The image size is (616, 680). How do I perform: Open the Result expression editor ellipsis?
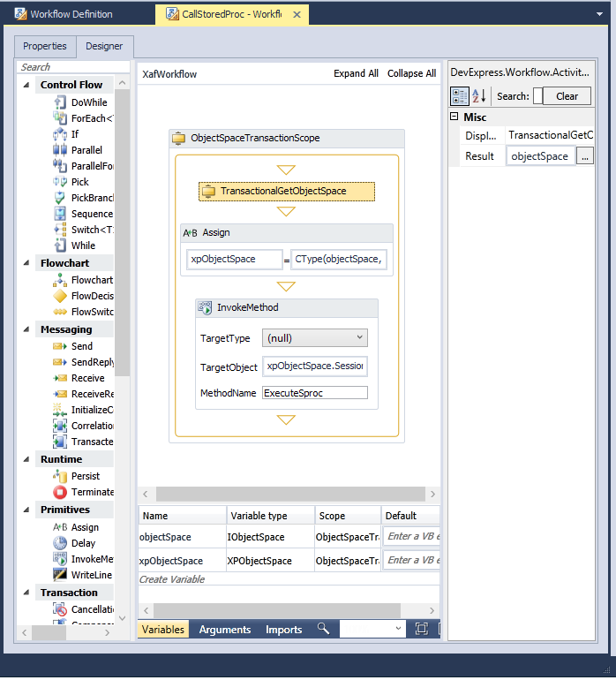585,156
